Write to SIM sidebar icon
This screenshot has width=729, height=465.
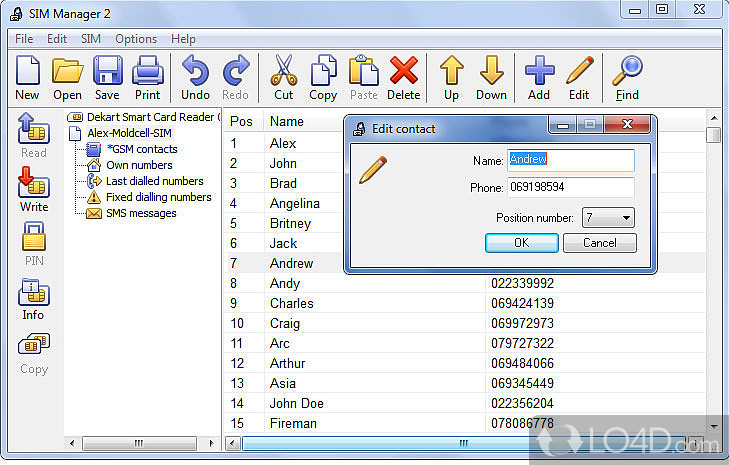34,187
